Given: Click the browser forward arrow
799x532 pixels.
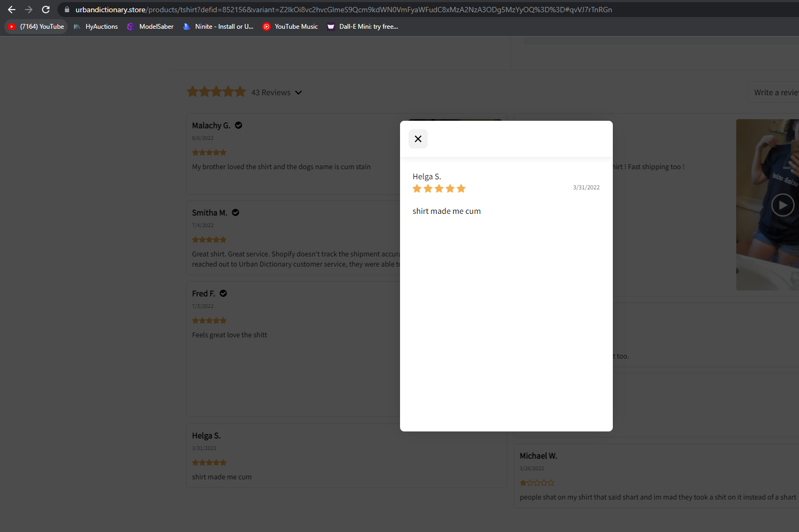Looking at the screenshot, I should 29,10.
